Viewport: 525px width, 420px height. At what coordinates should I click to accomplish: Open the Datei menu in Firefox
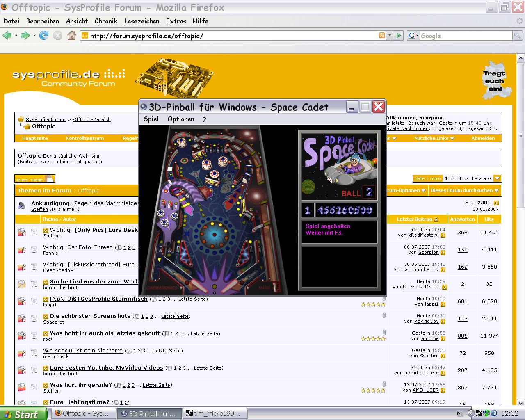pos(11,21)
